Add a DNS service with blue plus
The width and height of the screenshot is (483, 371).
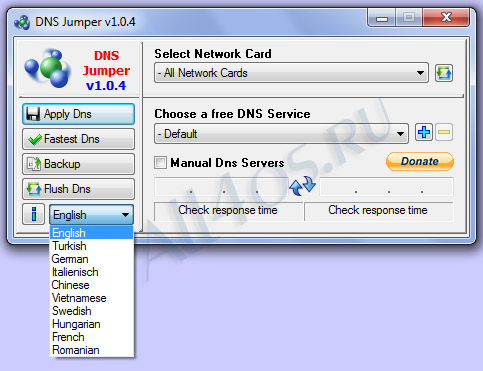424,133
